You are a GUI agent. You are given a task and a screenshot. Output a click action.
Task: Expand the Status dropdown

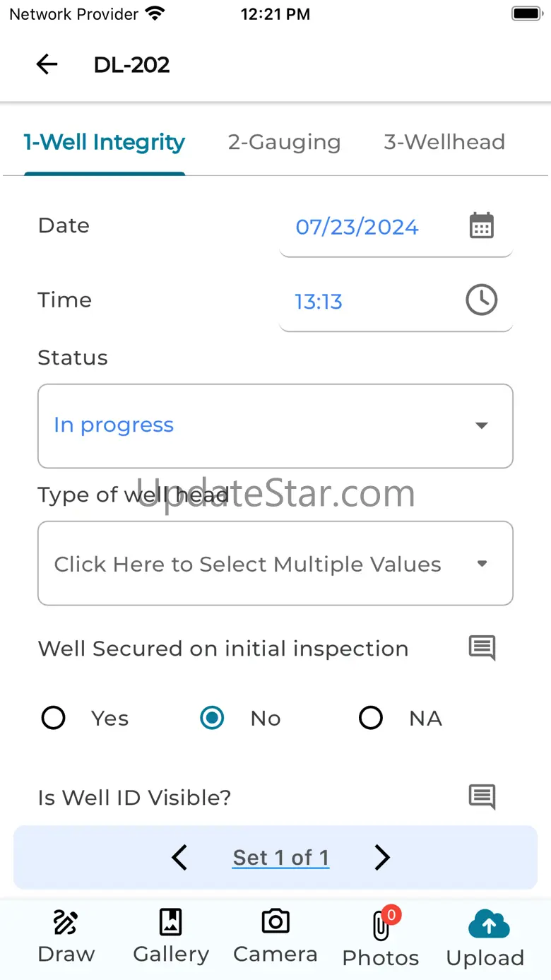pos(275,425)
